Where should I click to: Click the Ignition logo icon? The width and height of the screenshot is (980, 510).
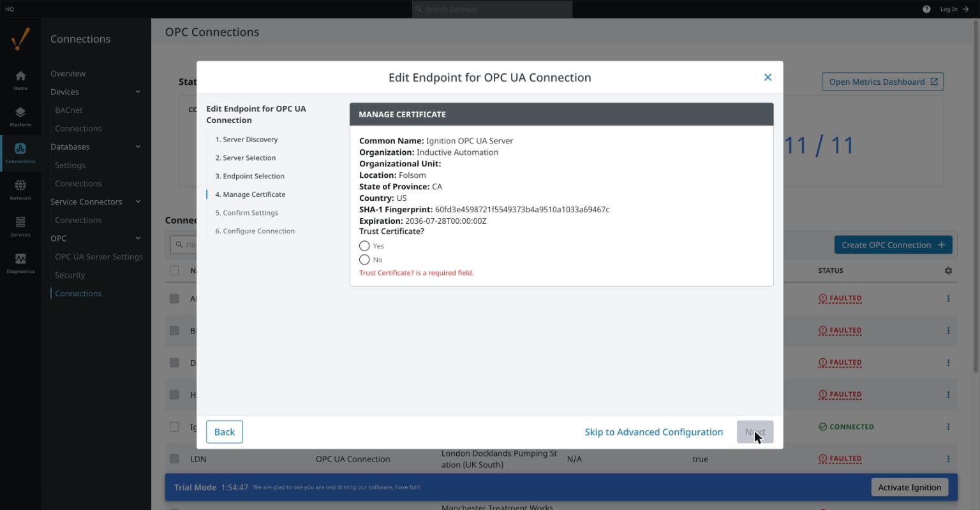20,39
